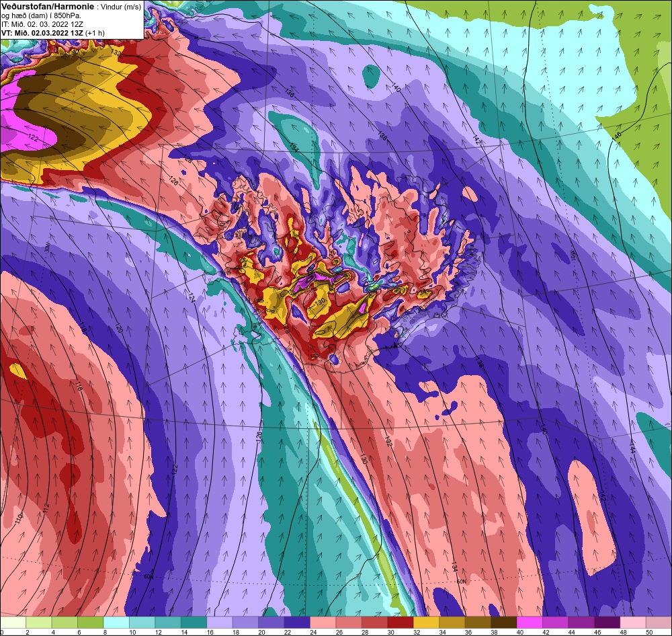Click the '112' contour label

pyautogui.click(x=46, y=509)
